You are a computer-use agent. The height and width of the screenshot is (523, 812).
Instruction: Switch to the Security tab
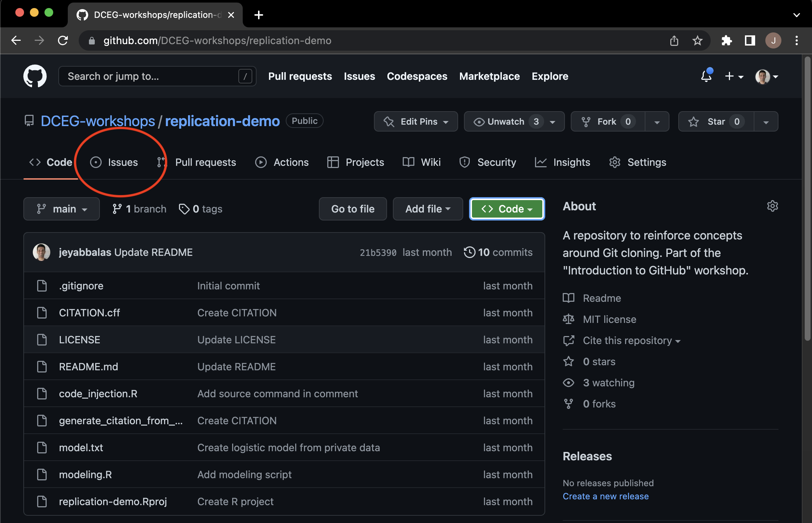pos(488,162)
